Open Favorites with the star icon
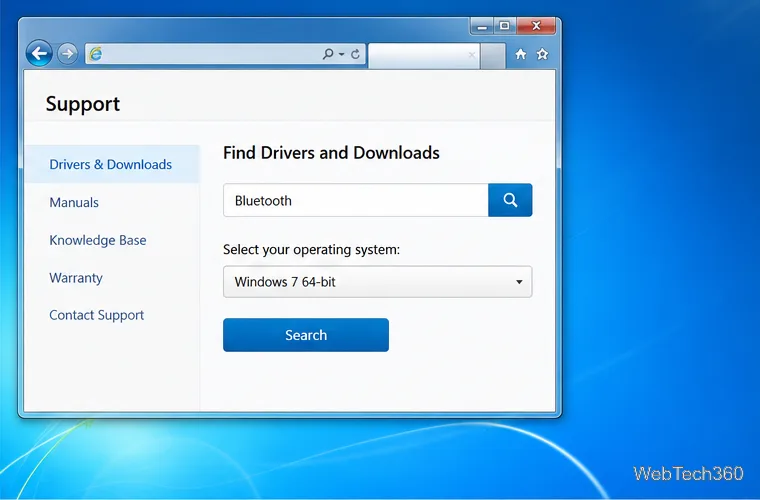The width and height of the screenshot is (760, 500). (542, 54)
